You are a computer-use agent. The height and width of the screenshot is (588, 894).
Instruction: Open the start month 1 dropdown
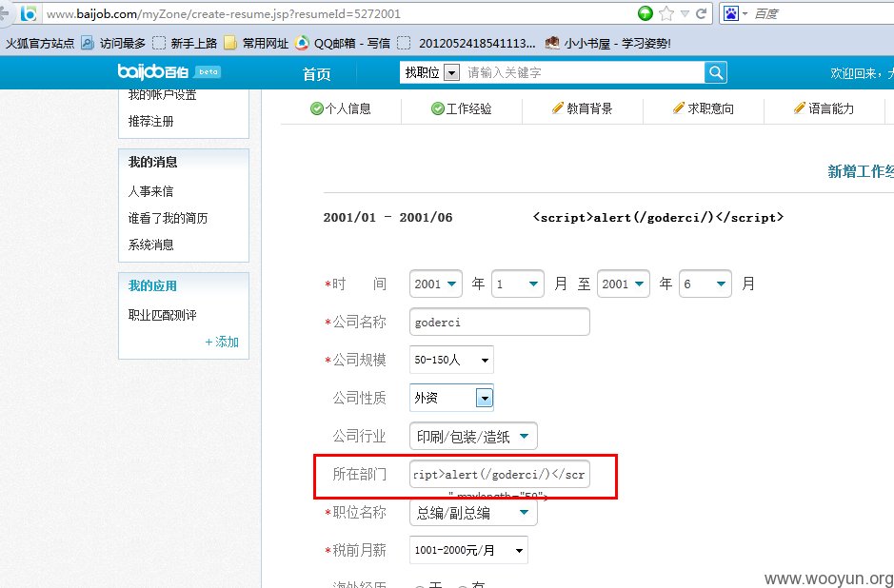click(x=518, y=284)
